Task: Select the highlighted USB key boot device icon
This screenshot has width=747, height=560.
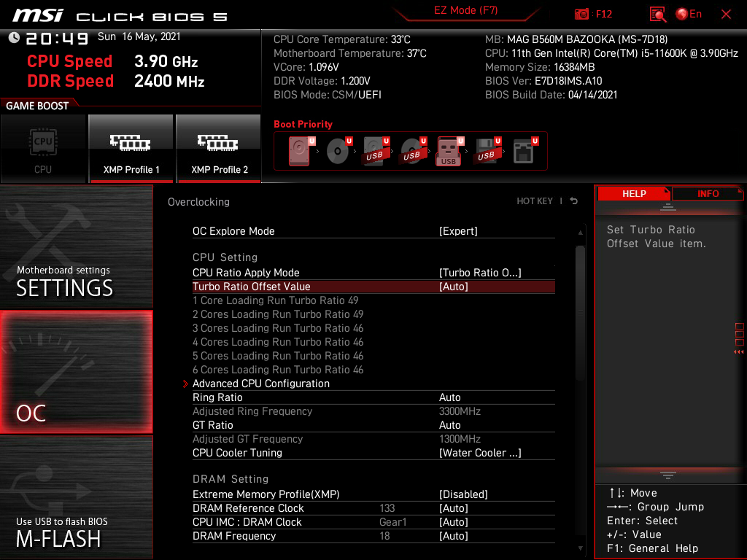Action: point(449,151)
